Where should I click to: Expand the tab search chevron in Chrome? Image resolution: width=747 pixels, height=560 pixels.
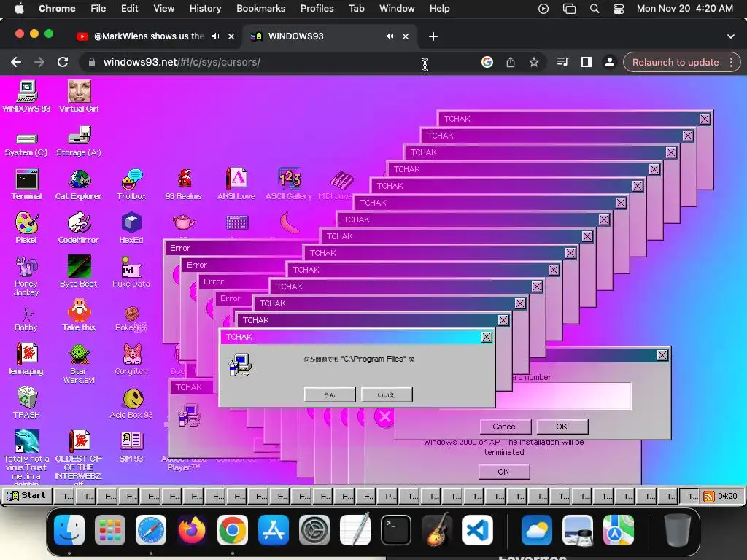pyautogui.click(x=731, y=36)
